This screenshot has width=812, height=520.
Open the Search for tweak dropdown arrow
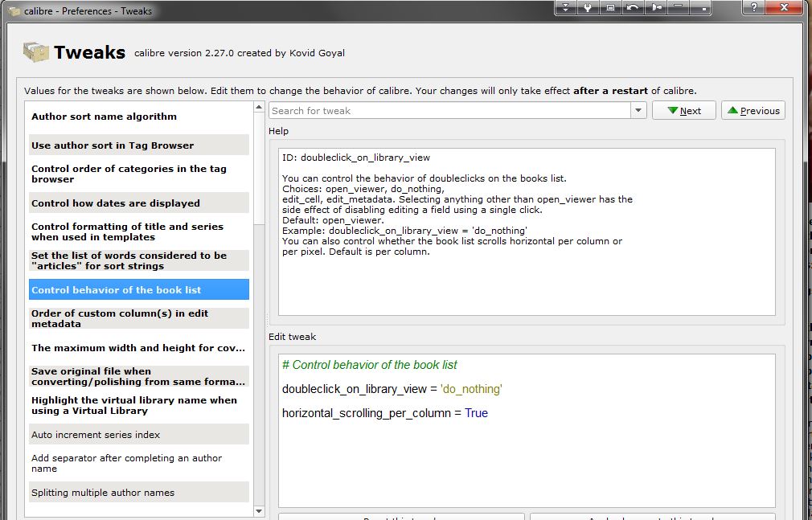[638, 111]
